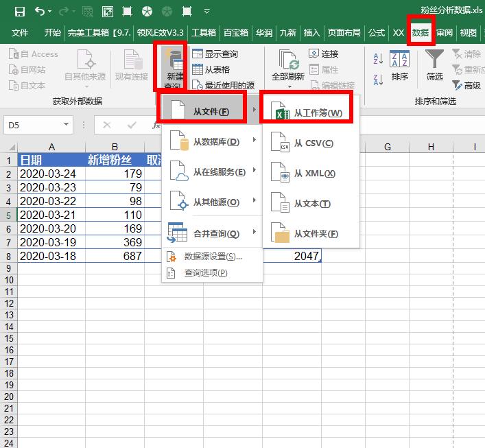Click 最近使用的源 in the ribbon
Image resolution: width=485 pixels, height=448 pixels.
[x=223, y=85]
